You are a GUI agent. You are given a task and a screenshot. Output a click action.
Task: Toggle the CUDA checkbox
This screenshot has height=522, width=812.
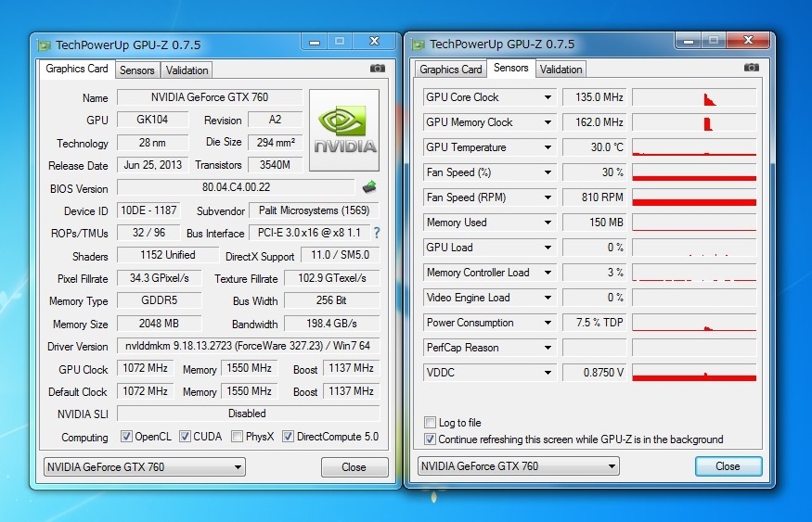click(x=185, y=436)
